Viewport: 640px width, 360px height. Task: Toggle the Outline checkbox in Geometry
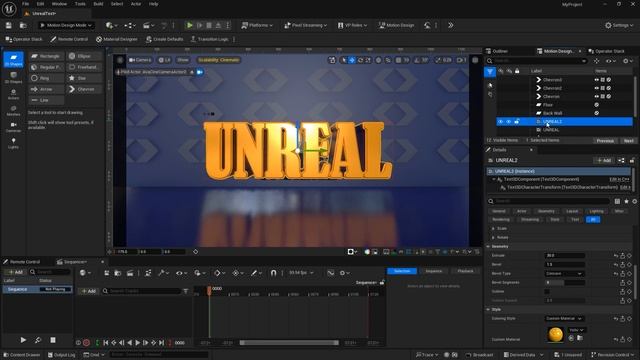[x=547, y=291]
